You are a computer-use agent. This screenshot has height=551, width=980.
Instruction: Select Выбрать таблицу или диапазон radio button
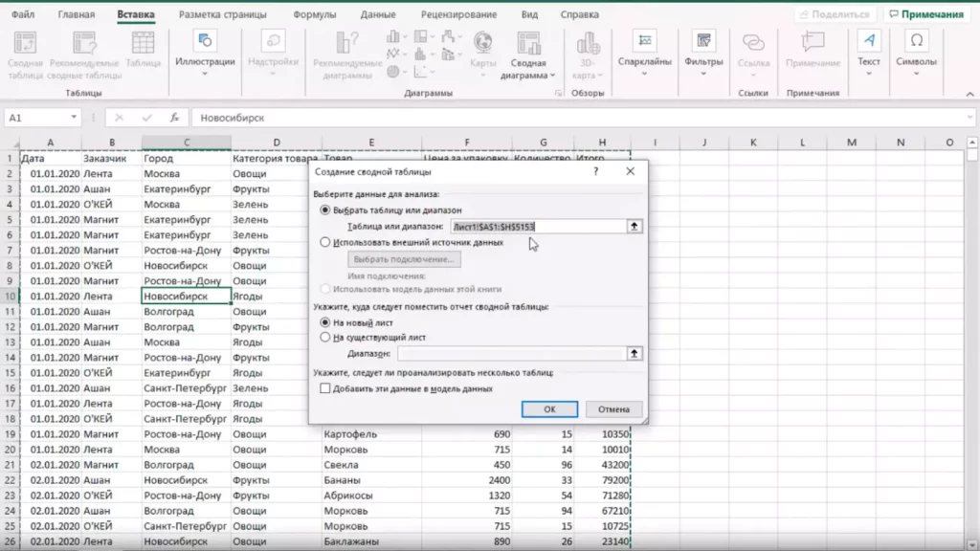point(326,209)
